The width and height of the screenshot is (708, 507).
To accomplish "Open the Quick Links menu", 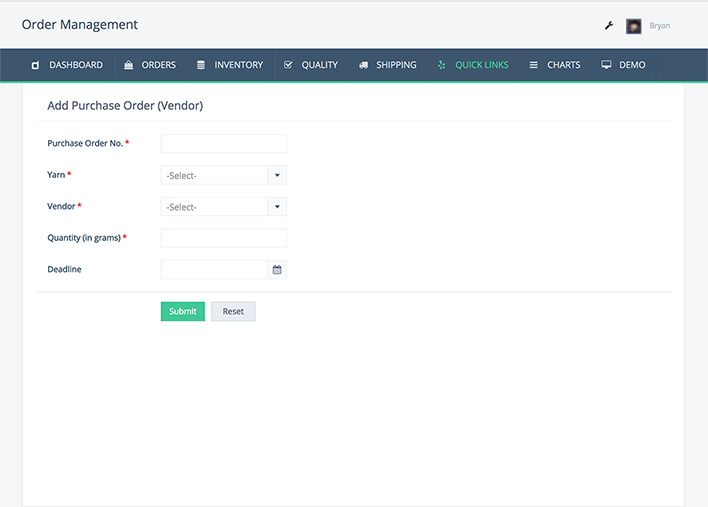I will coord(473,65).
